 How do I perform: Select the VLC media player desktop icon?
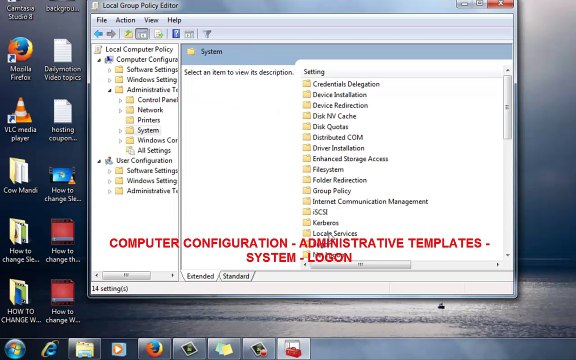point(21,120)
